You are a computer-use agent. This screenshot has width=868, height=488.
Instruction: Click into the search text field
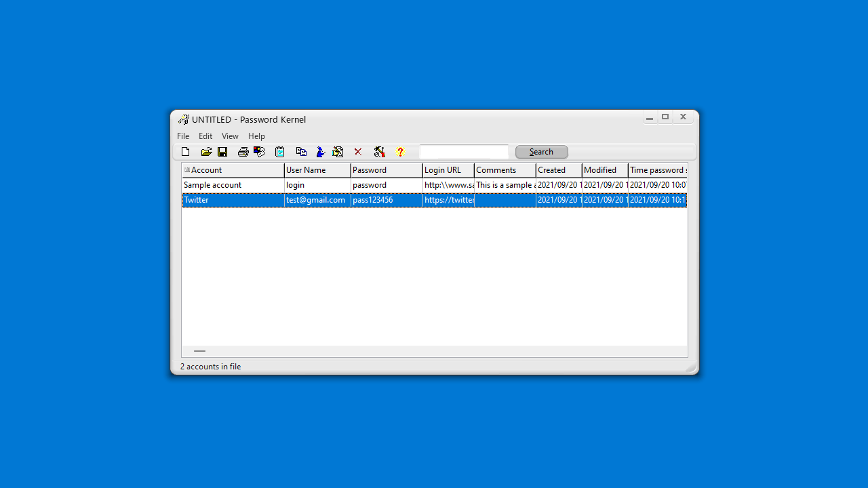[x=464, y=152]
